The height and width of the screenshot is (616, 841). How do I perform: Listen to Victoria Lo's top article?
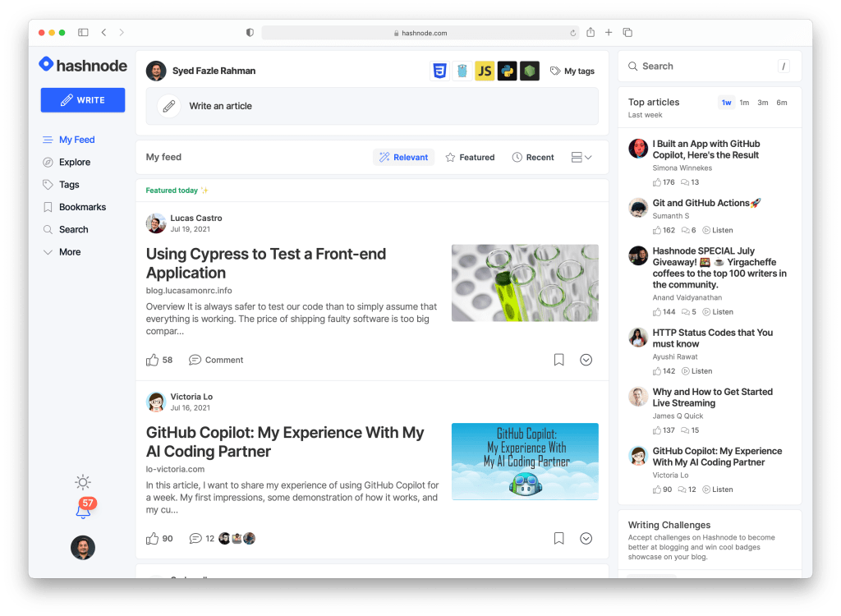[718, 490]
